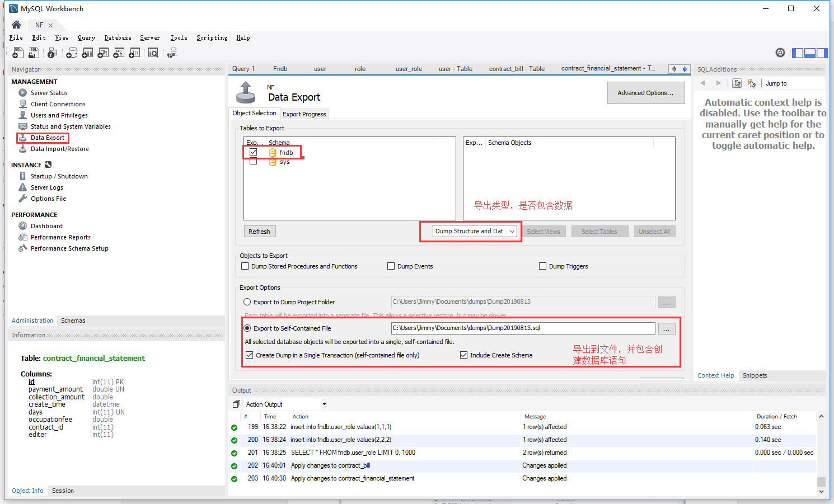
Task: Enable the Dump Triggers checkbox
Action: (x=542, y=266)
